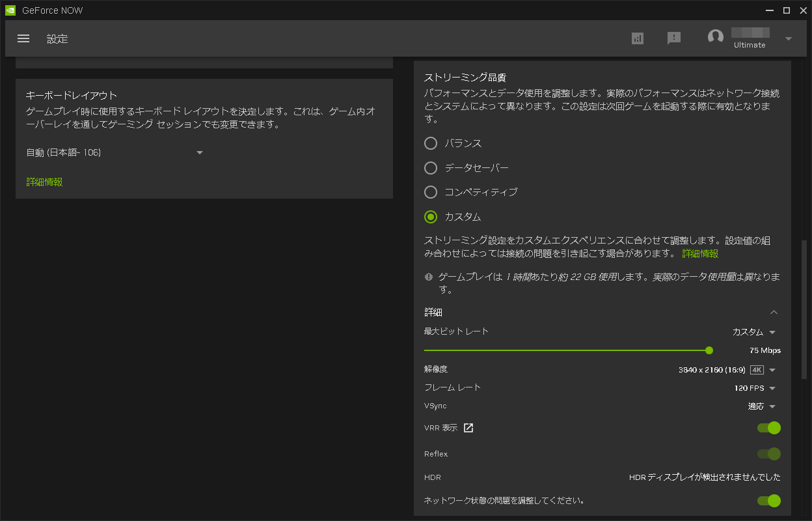
Task: Open the announcements speech bubble icon
Action: pyautogui.click(x=675, y=38)
